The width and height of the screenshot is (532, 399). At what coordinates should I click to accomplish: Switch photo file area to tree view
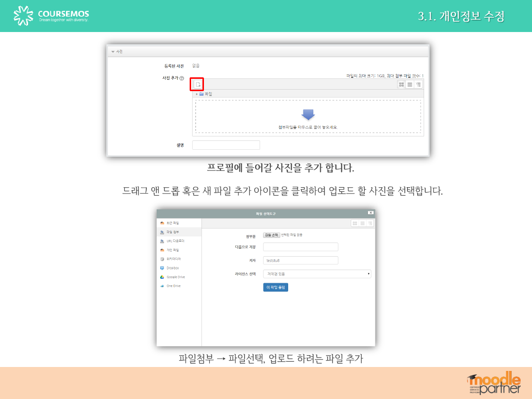418,84
